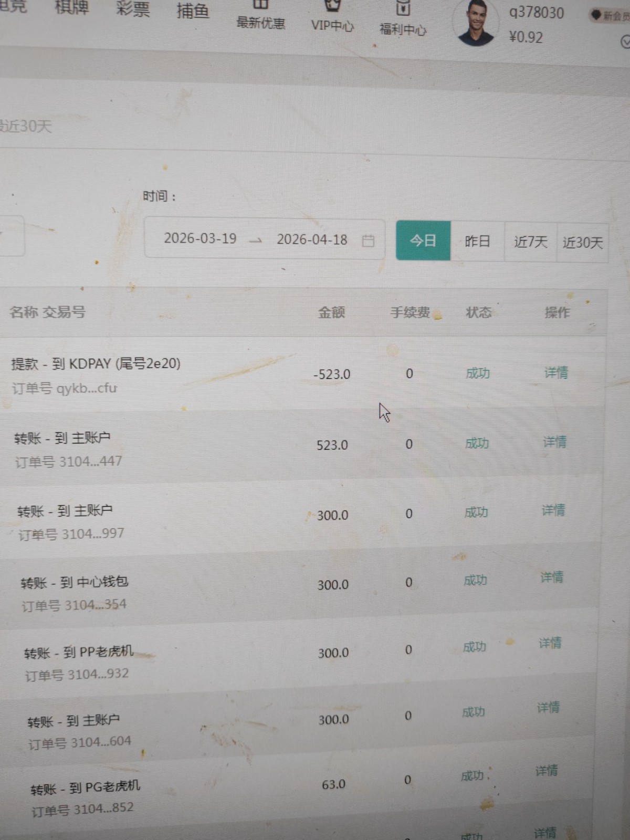Open the calendar icon in date range

369,241
